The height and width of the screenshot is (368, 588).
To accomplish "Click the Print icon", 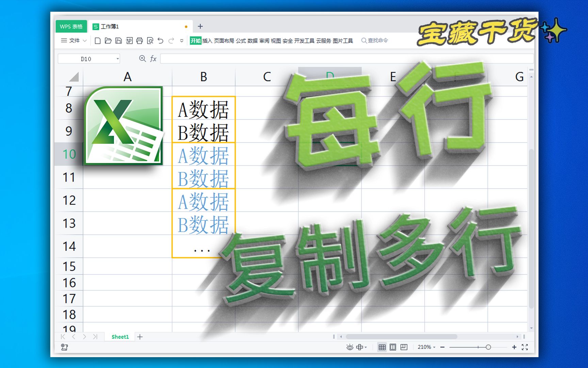I will pos(140,41).
